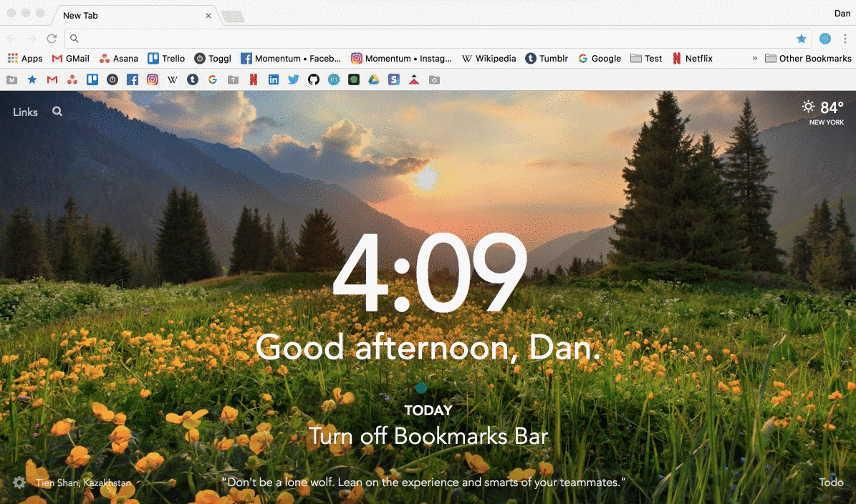Click the browser Forward arrow
This screenshot has height=504, width=856.
coord(32,39)
